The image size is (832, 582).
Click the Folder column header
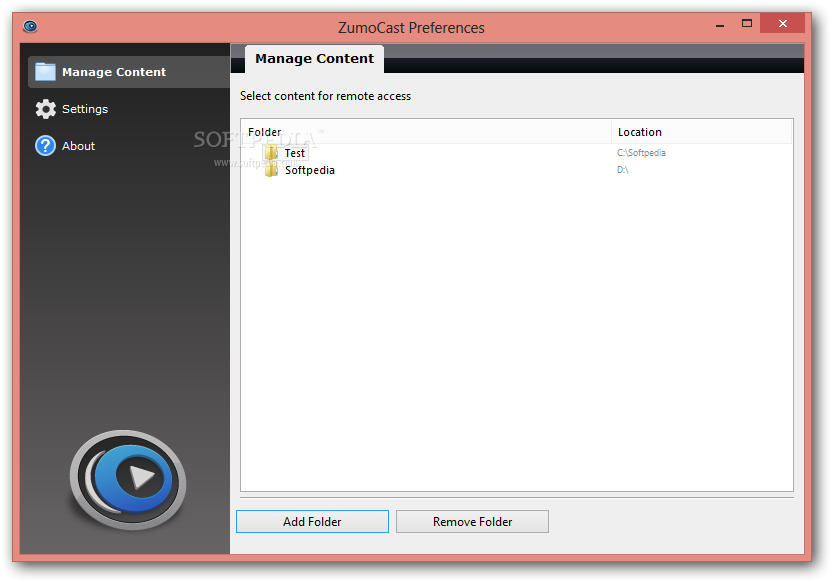(427, 132)
